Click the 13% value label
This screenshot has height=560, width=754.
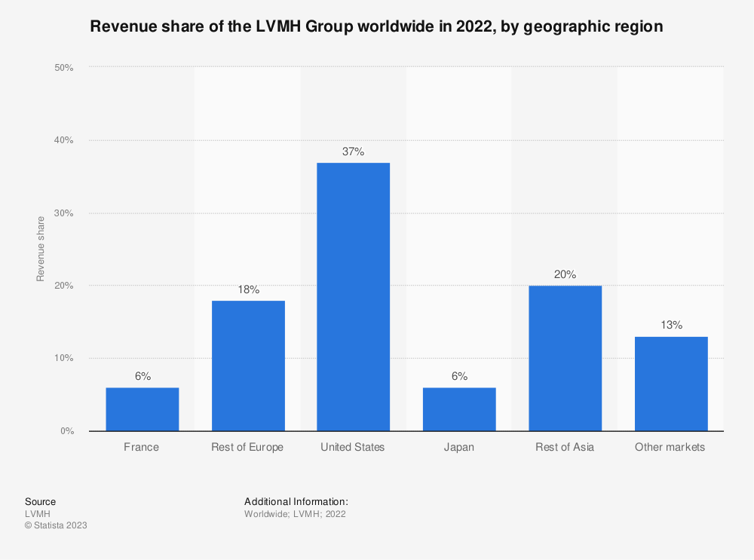(671, 325)
